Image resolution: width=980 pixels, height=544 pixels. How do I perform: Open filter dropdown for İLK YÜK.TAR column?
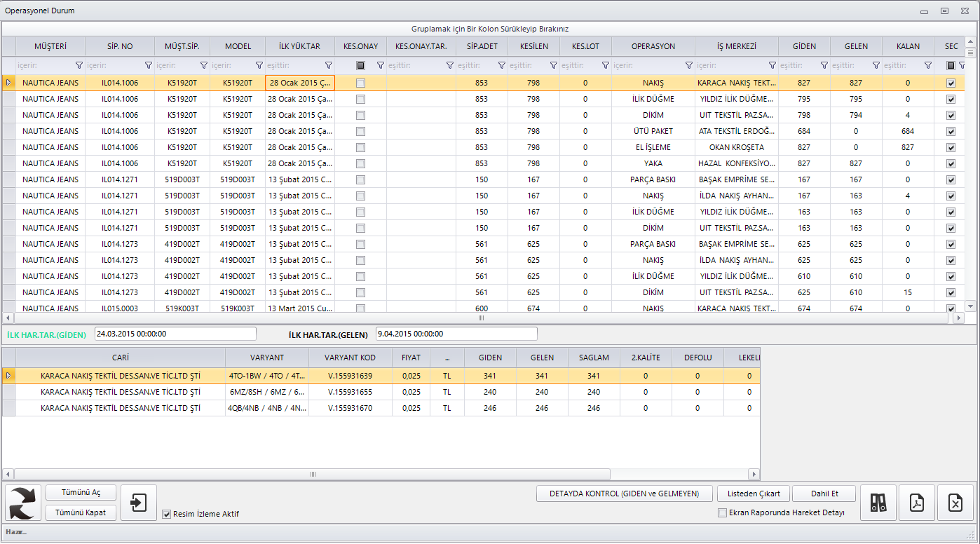click(328, 65)
